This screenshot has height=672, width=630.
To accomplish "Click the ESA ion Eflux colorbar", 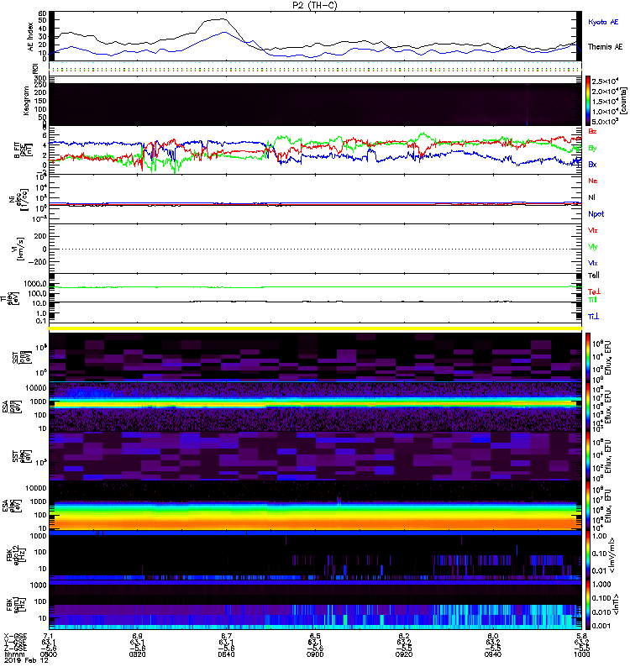I will tap(587, 407).
